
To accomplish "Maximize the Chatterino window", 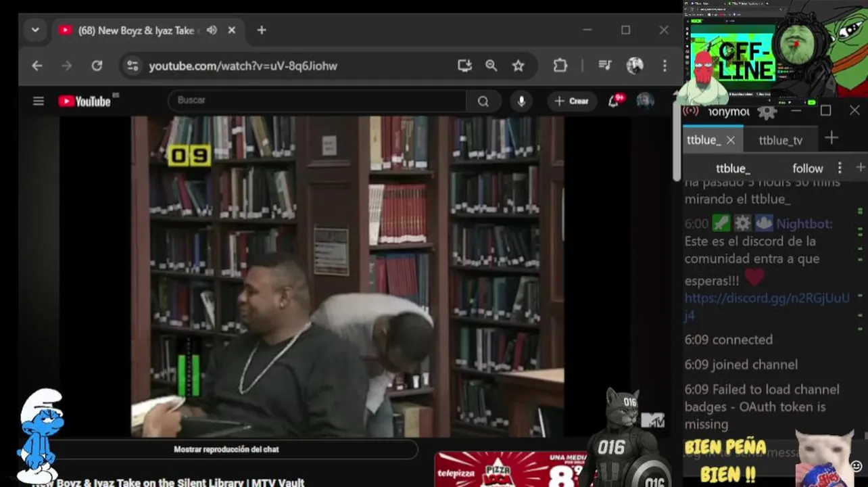I will 825,111.
